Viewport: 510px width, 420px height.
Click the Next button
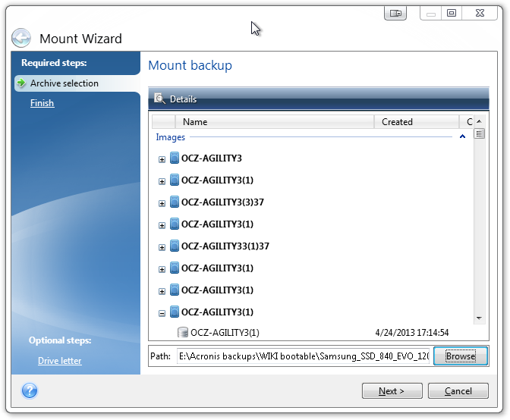[x=392, y=390]
